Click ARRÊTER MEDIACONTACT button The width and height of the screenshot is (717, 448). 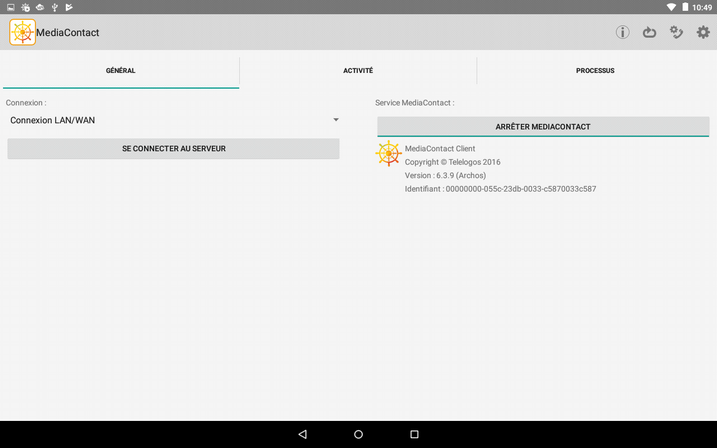pos(543,127)
